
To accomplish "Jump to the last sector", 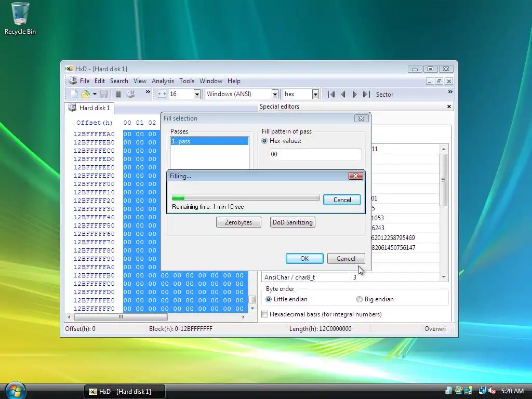I will point(366,95).
